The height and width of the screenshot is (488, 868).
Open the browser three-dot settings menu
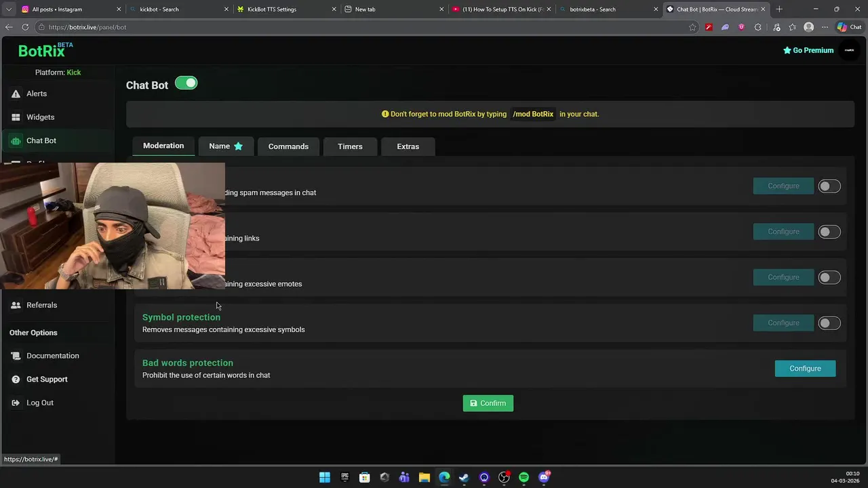(825, 27)
